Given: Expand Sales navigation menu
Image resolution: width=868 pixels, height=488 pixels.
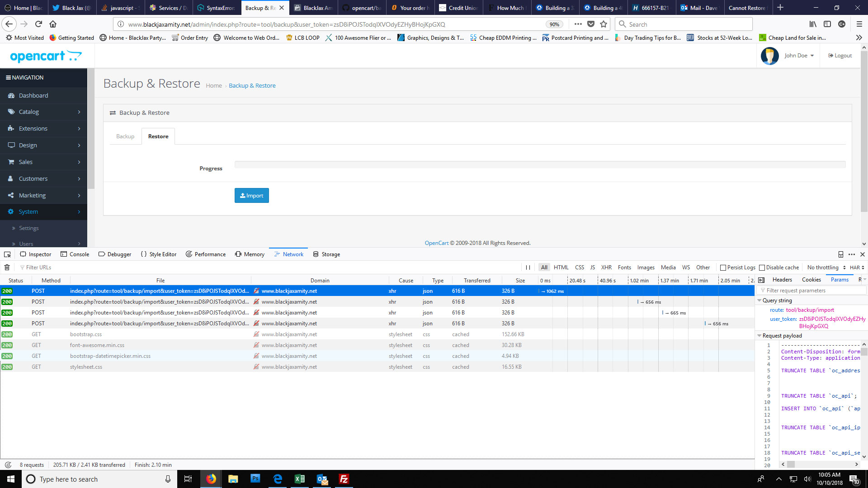Looking at the screenshot, I should (x=44, y=162).
